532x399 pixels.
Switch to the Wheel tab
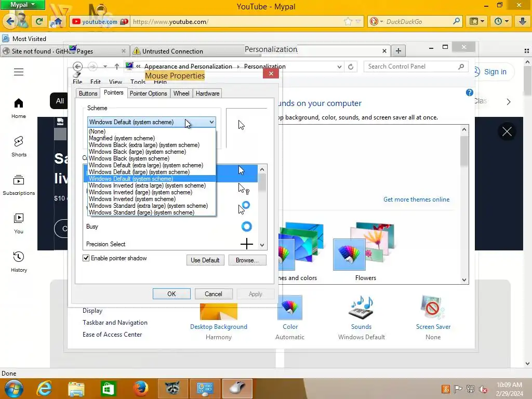(x=181, y=94)
